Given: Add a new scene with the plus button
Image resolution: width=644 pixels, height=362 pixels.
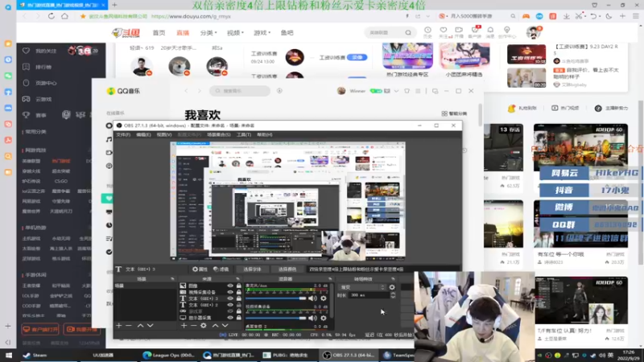Looking at the screenshot, I should [x=118, y=326].
